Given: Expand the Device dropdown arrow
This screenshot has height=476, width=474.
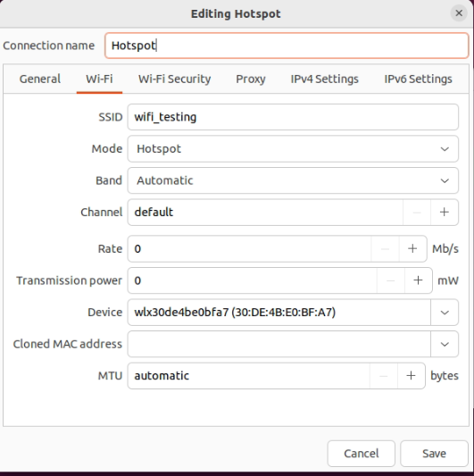Looking at the screenshot, I should coord(445,313).
